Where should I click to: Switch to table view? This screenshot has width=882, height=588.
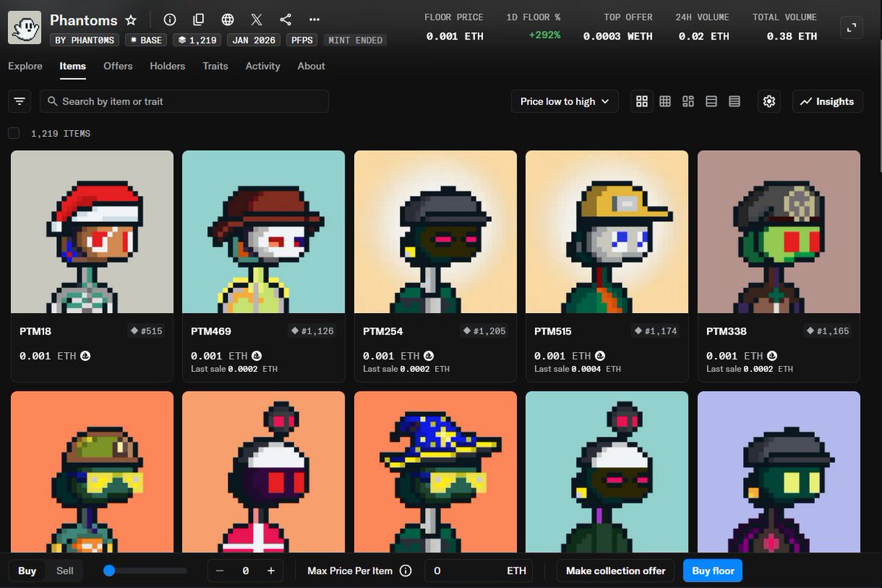pyautogui.click(x=734, y=101)
